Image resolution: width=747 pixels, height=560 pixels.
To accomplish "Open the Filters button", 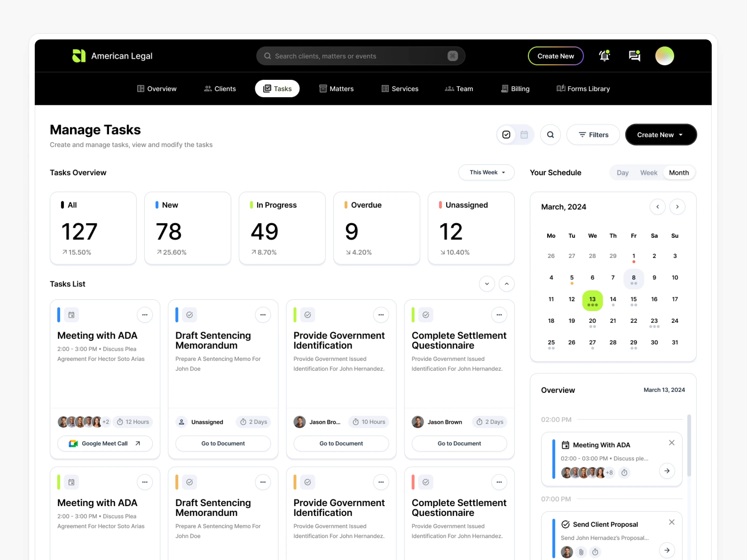I will [593, 135].
